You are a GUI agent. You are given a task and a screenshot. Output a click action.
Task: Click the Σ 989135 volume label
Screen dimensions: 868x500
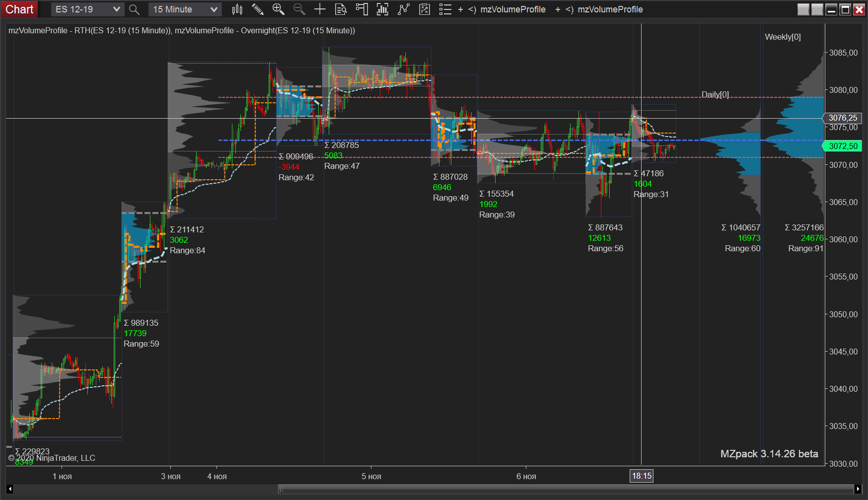(141, 323)
